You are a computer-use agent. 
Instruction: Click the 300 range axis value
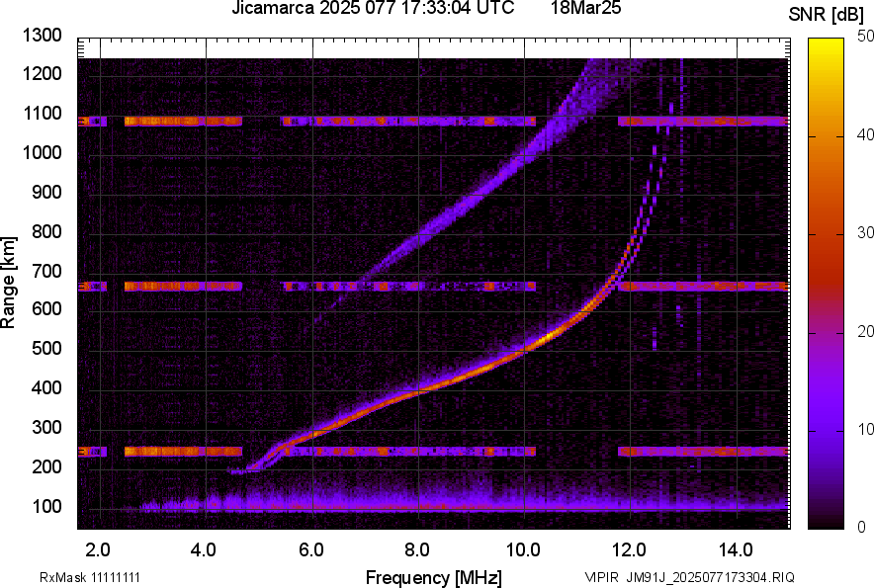click(46, 428)
